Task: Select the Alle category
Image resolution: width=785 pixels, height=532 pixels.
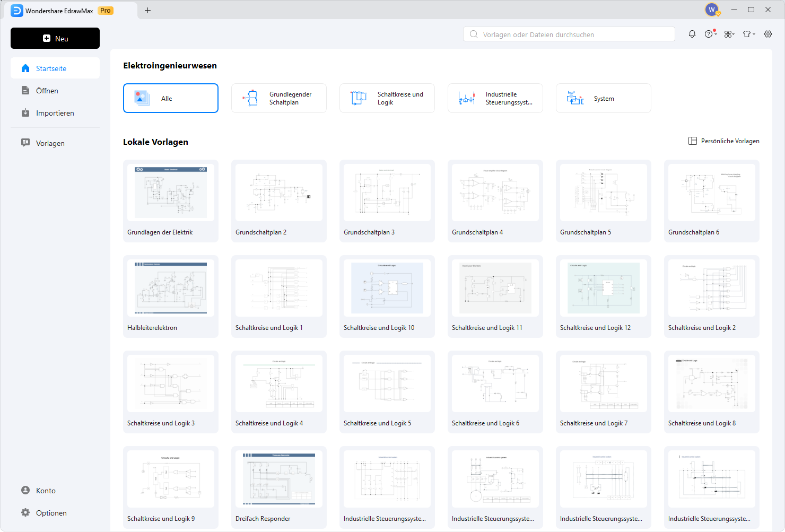Action: 171,98
